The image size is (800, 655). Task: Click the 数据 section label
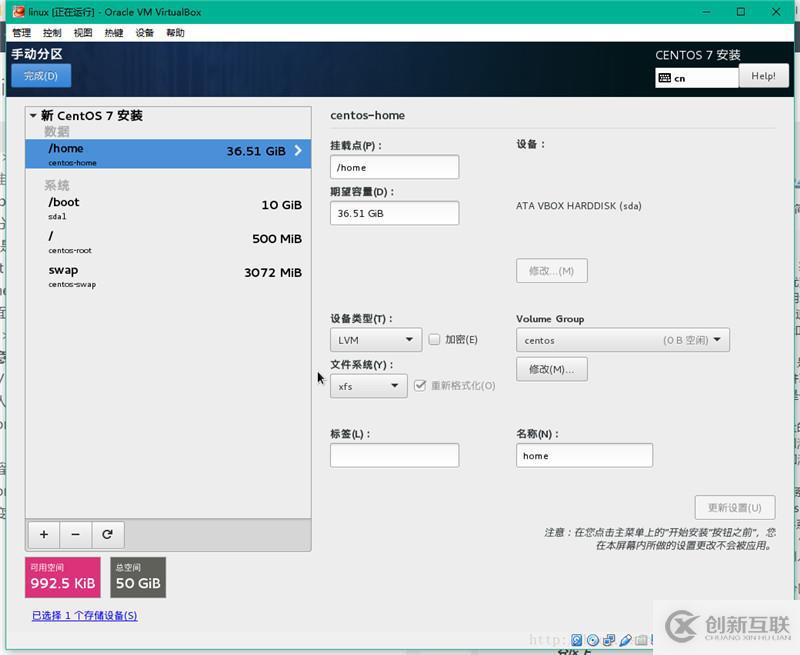click(x=57, y=132)
